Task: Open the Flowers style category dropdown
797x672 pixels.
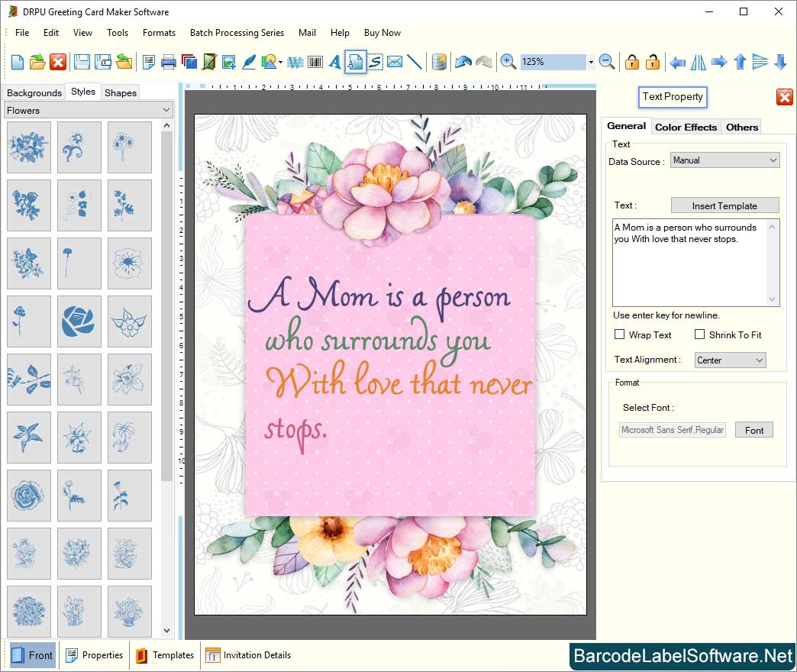Action: tap(89, 111)
